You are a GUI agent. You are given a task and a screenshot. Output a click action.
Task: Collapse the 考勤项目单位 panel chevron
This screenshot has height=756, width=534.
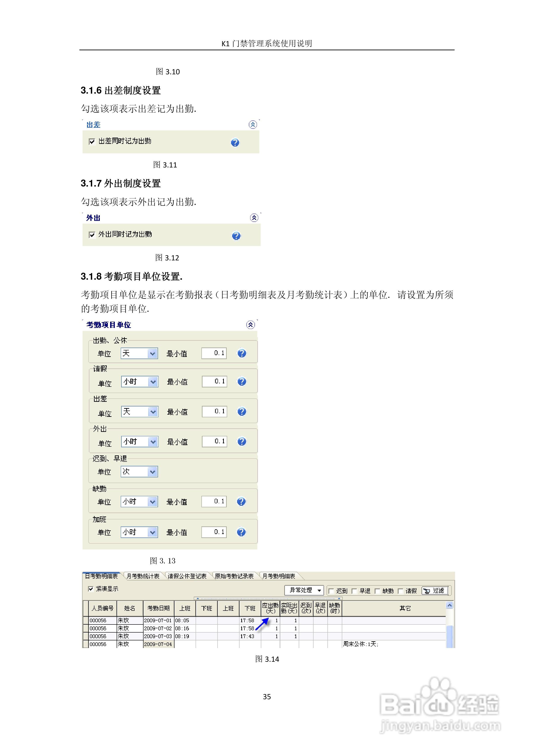[x=250, y=325]
